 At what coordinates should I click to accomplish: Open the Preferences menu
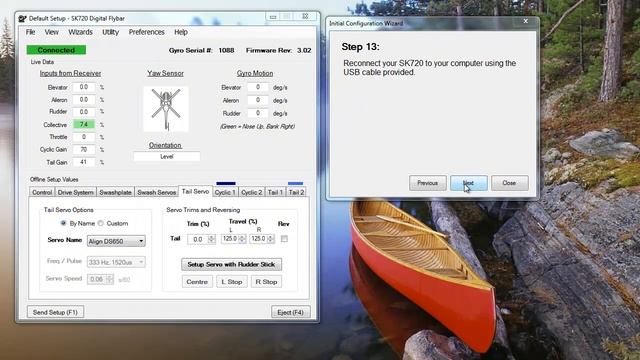pos(147,32)
